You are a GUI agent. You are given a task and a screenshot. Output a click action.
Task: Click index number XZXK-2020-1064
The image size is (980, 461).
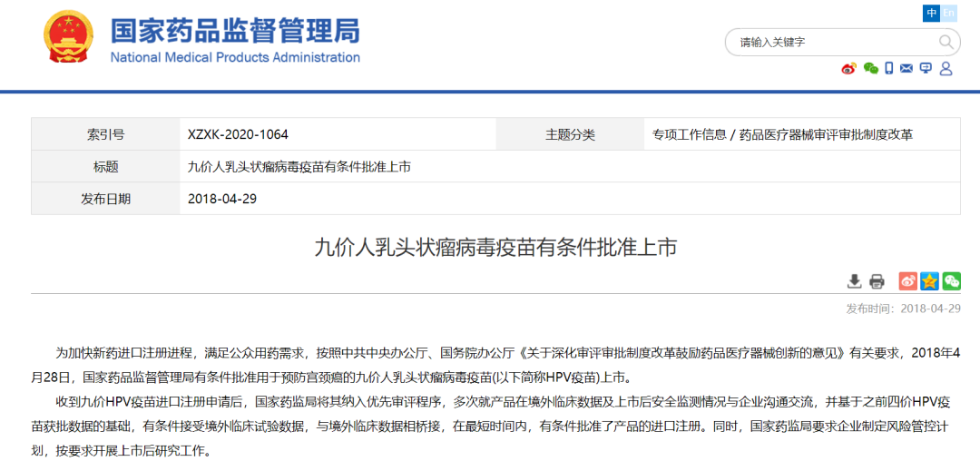pos(238,134)
